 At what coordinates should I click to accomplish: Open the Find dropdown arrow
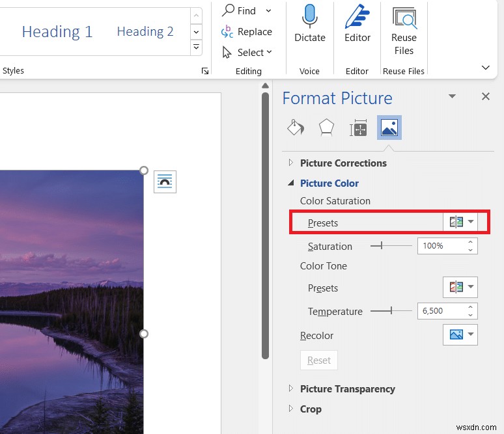268,11
